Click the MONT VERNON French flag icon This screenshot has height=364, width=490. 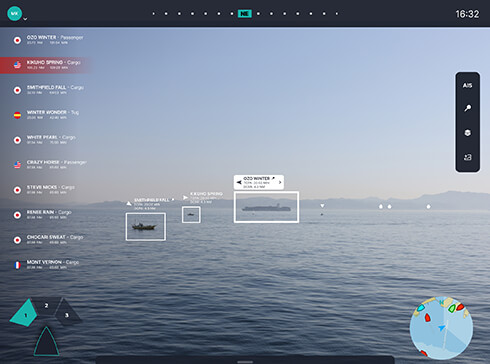pos(17,265)
